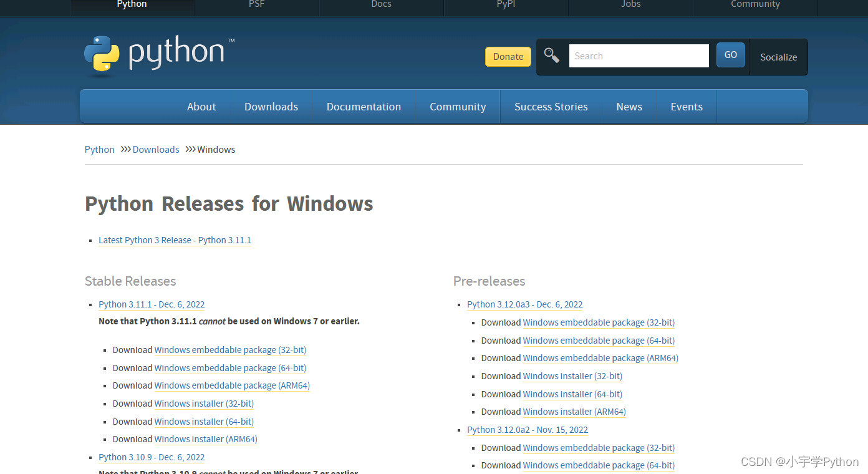Click the Windows breadcrumb text
The width and height of the screenshot is (868, 474).
coord(216,150)
